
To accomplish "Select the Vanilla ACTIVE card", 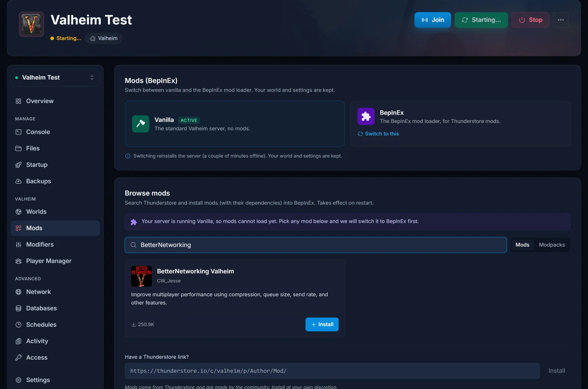I will coord(235,124).
